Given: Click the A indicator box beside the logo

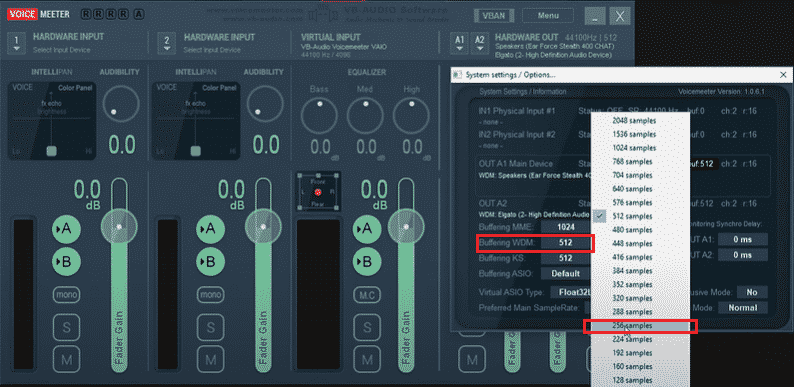Looking at the screenshot, I should click(x=139, y=15).
